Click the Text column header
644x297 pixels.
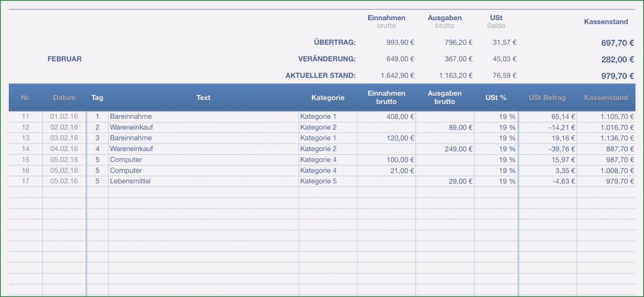pos(203,98)
